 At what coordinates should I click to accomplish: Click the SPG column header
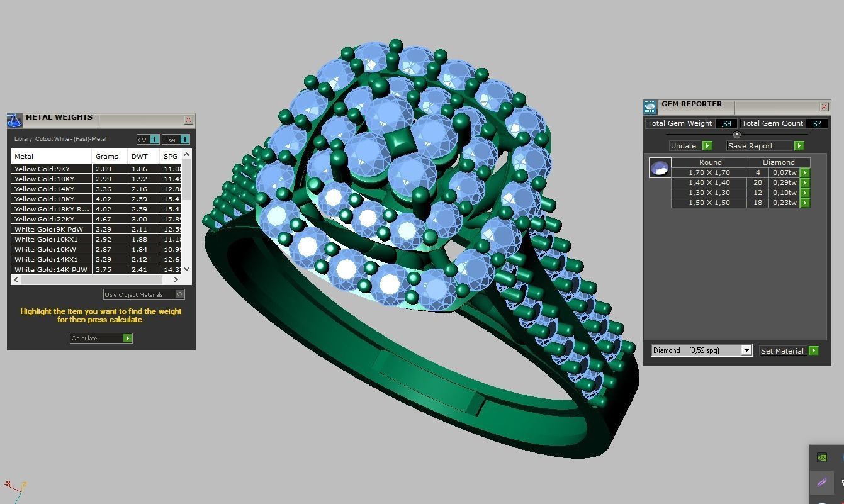click(x=171, y=156)
